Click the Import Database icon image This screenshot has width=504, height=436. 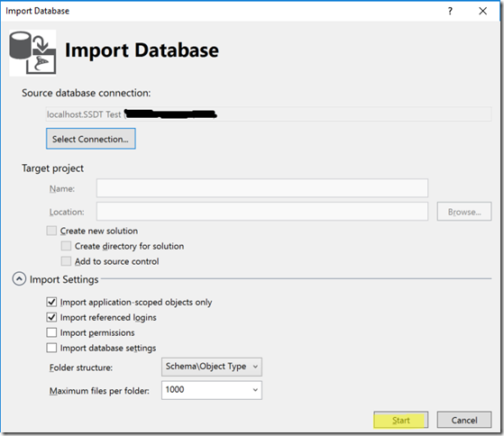tap(32, 52)
